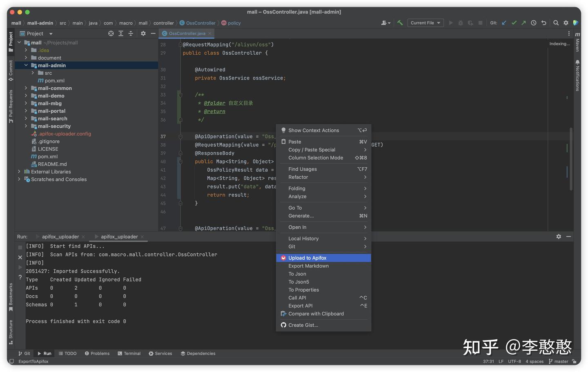Viewport: 588px width, 372px height.
Task: Open Problems tool window button
Action: 97,354
